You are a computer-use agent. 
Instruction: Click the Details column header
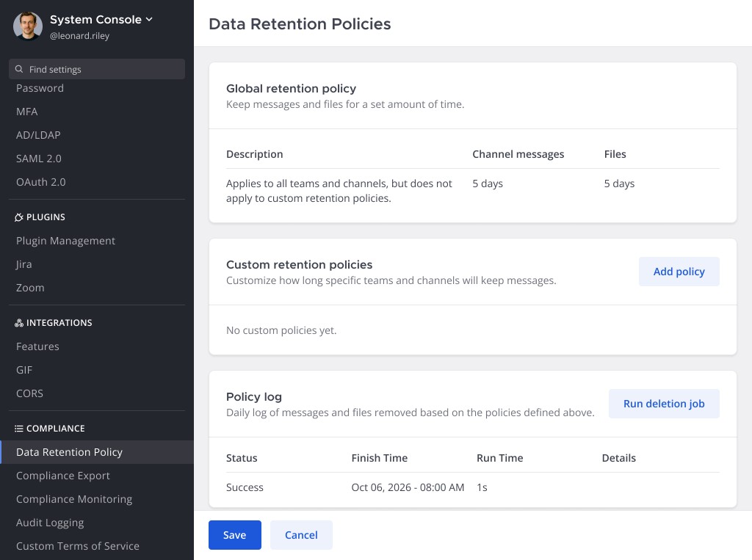[618, 459]
